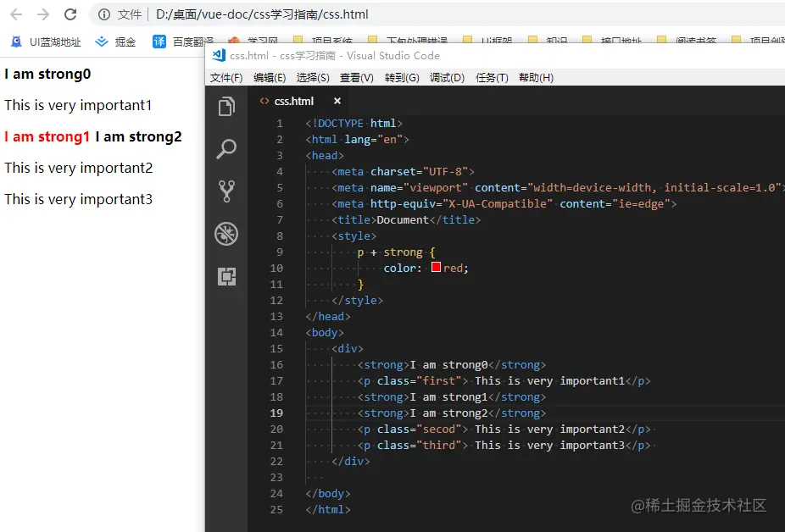Viewport: 785px width, 532px height.
Task: Click the red color swatch before 'red'
Action: coord(436,267)
